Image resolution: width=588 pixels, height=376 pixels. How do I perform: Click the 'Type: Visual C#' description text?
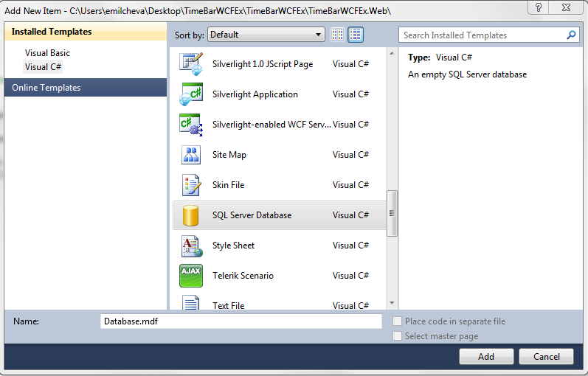coord(440,58)
